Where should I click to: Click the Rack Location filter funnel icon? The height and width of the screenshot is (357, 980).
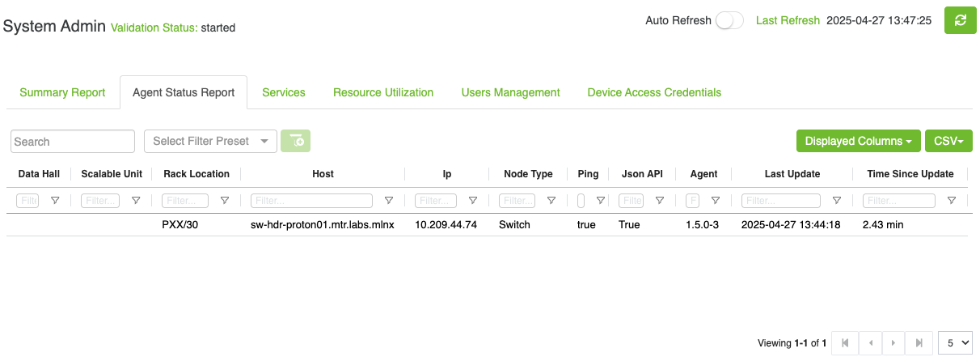(x=225, y=201)
